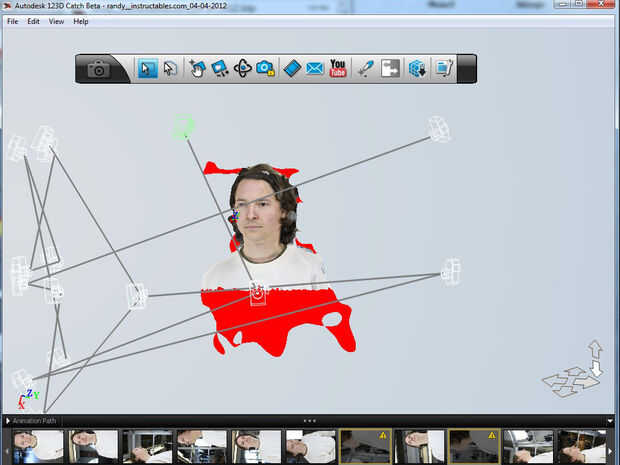Collapse thumbnail strip with bottom-right arrow
Image resolution: width=620 pixels, height=465 pixels.
(x=610, y=421)
